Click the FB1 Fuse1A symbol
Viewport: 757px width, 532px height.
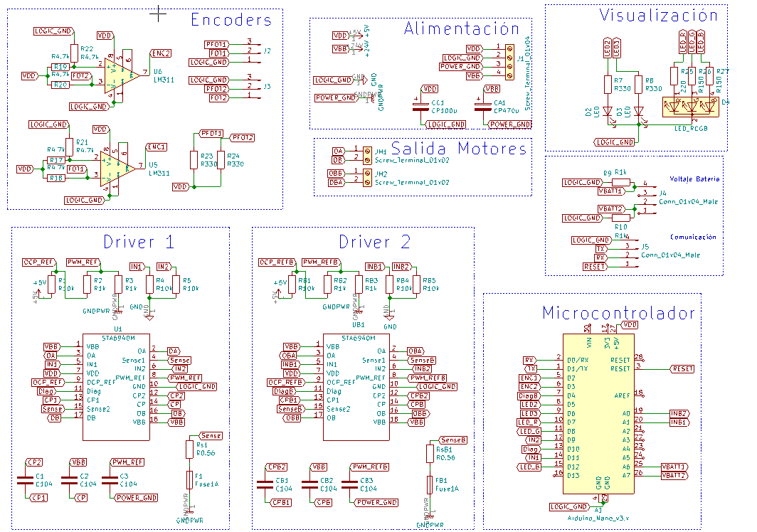click(430, 484)
